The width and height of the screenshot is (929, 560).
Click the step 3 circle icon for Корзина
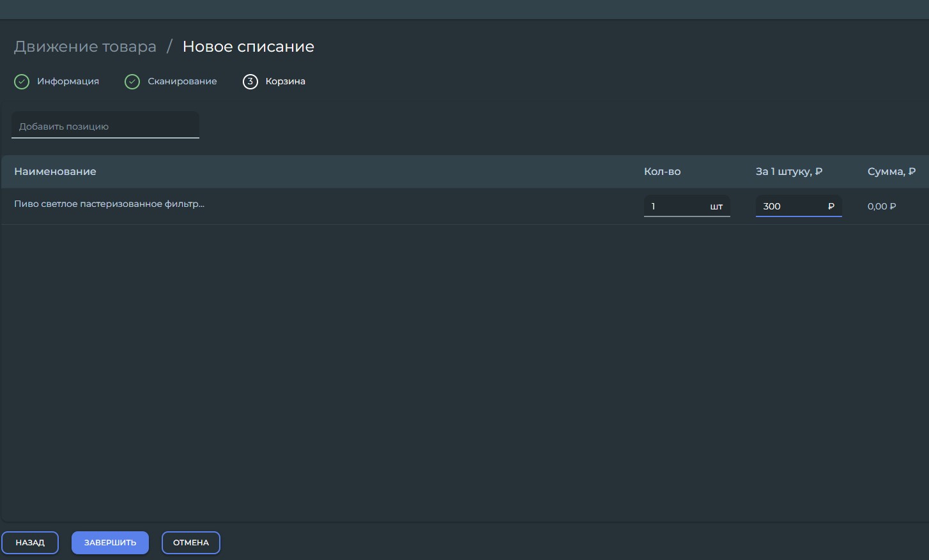250,82
